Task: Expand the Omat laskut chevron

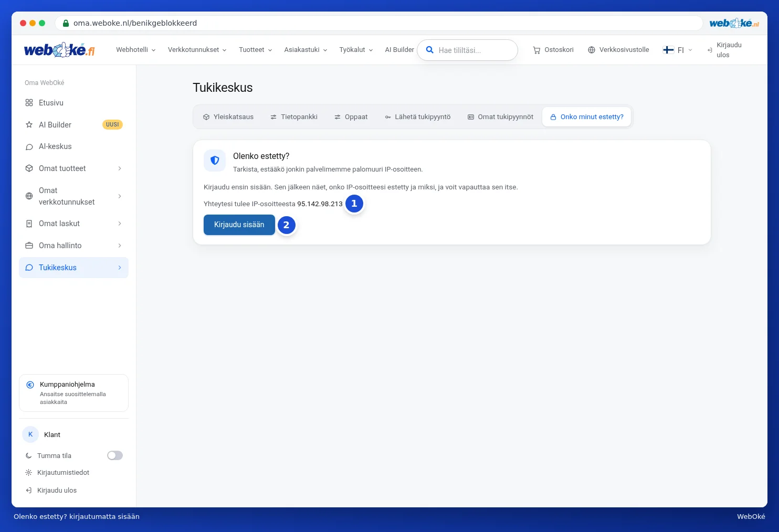Action: 120,224
